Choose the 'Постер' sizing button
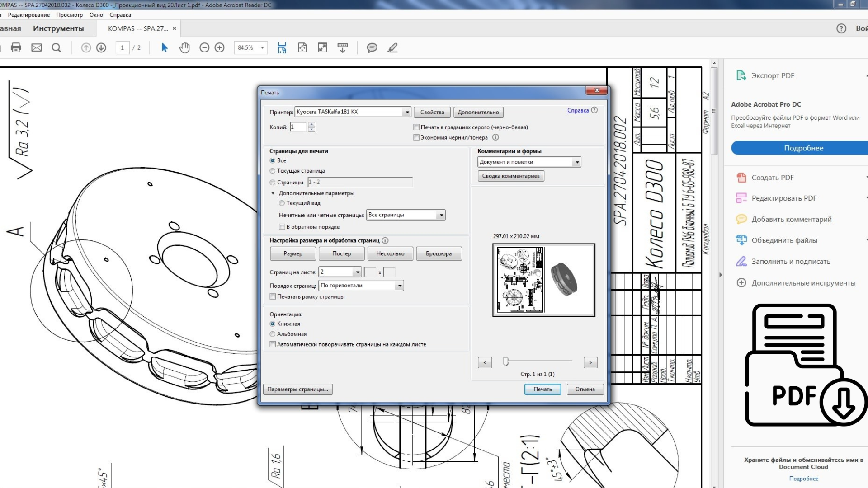 click(342, 253)
